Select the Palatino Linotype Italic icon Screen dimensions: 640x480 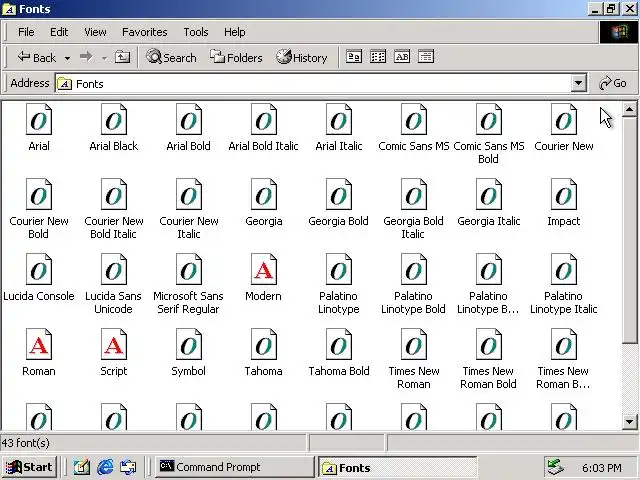(x=564, y=269)
